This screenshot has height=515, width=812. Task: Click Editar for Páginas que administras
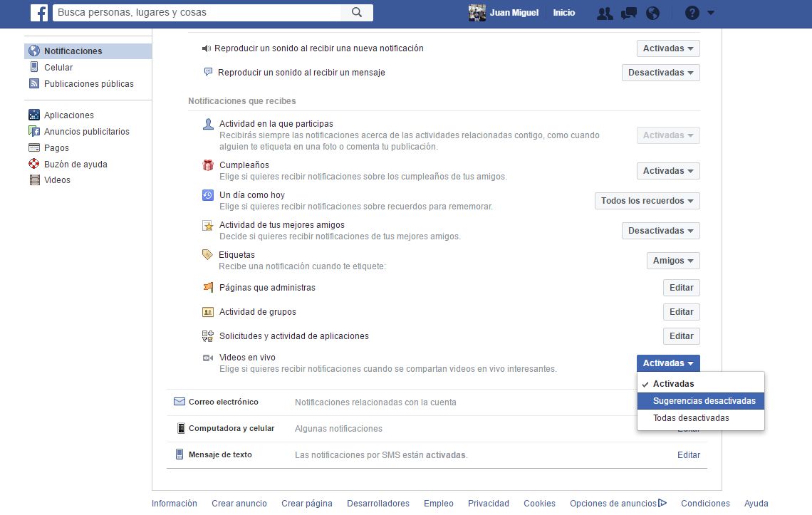point(681,288)
